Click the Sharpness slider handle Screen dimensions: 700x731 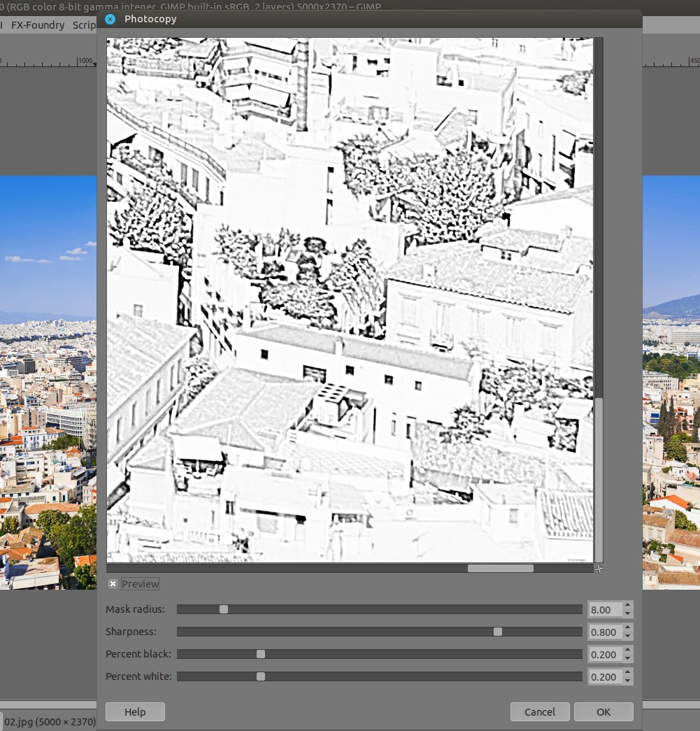point(498,632)
